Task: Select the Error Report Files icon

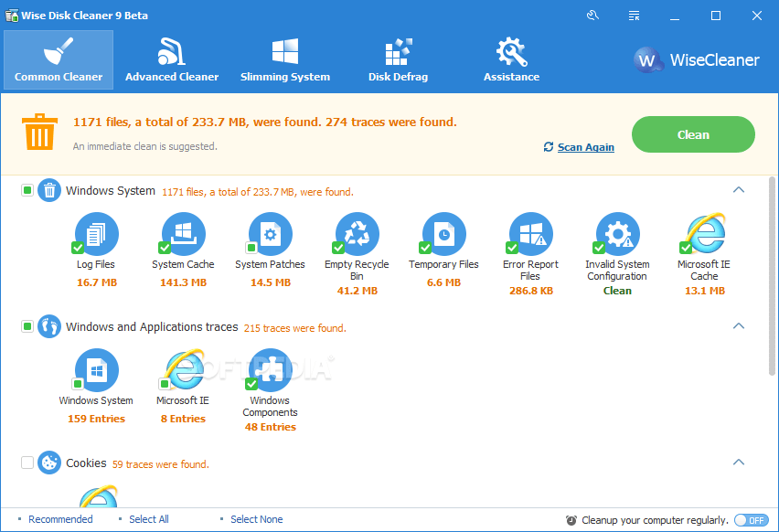Action: pyautogui.click(x=530, y=233)
